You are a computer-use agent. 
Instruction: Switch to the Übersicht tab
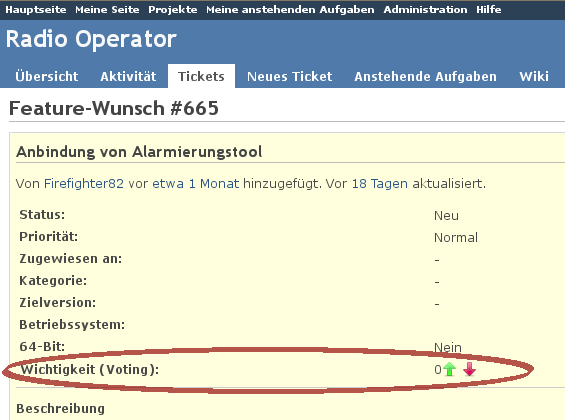coord(46,76)
